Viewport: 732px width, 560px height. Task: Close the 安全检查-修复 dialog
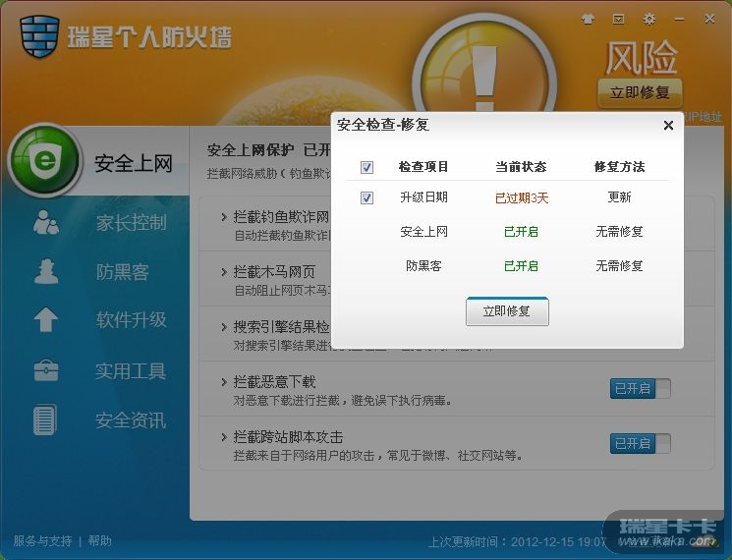[x=668, y=125]
